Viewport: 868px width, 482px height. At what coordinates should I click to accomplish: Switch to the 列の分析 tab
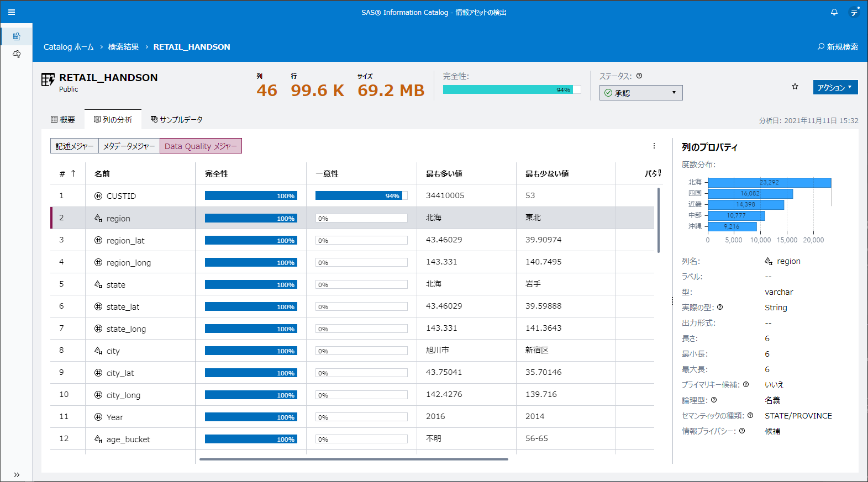[113, 120]
